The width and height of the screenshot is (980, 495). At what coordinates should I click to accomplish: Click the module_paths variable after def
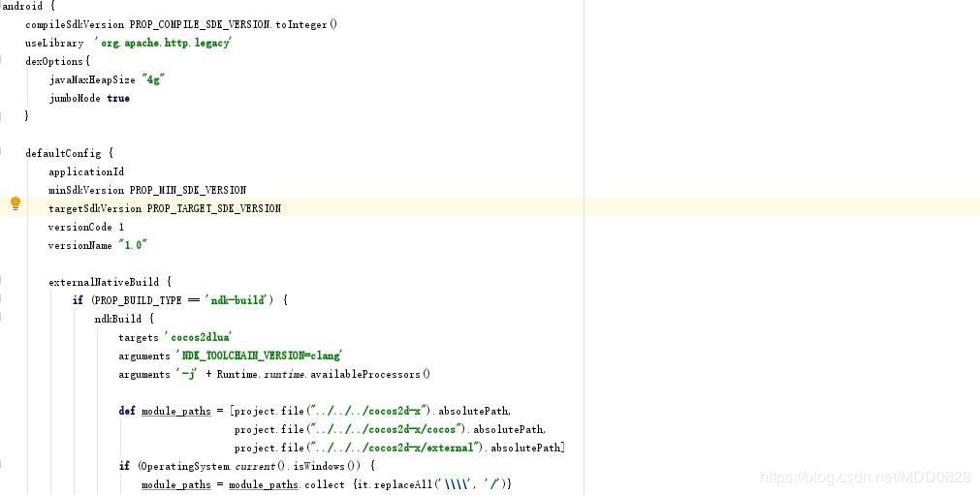tap(176, 411)
